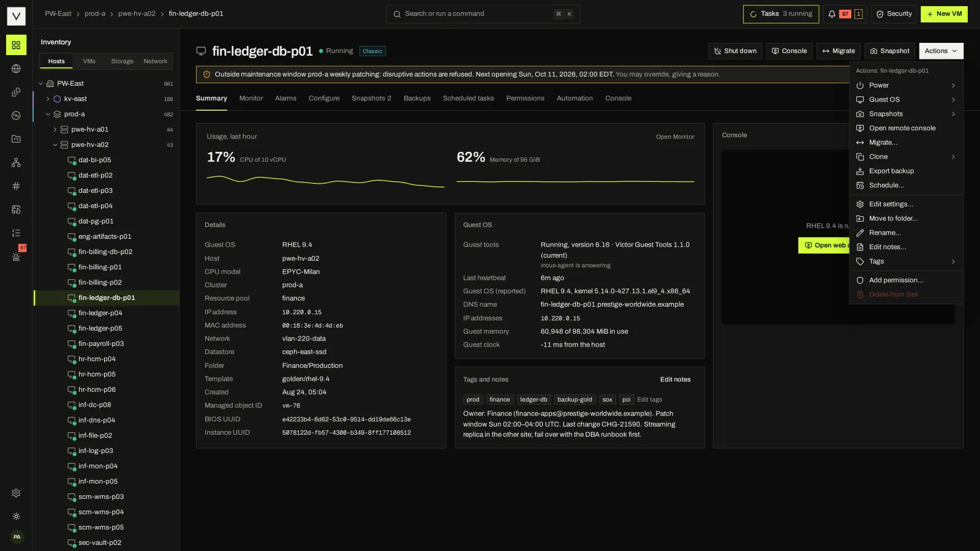980x551 pixels.
Task: Click the Rename pencil icon in menu
Action: point(860,233)
